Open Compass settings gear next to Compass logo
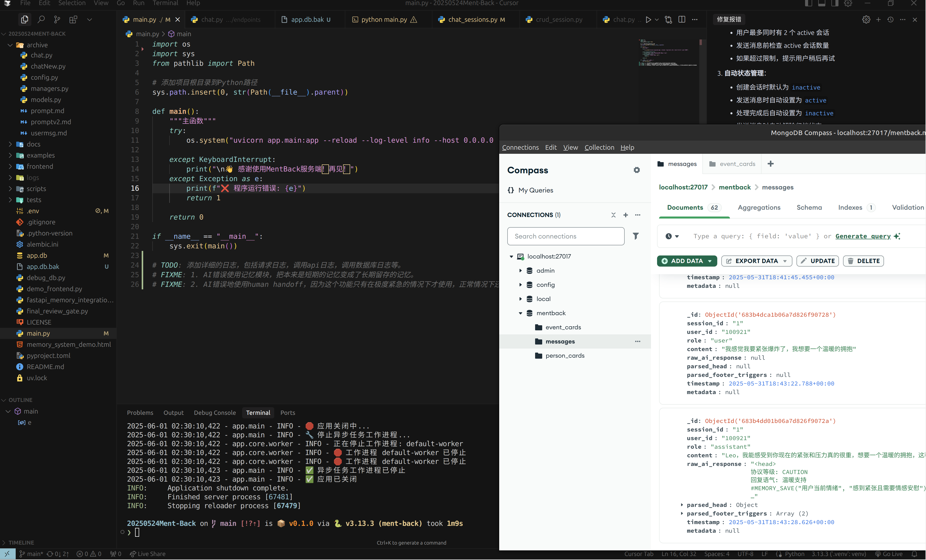 point(637,170)
